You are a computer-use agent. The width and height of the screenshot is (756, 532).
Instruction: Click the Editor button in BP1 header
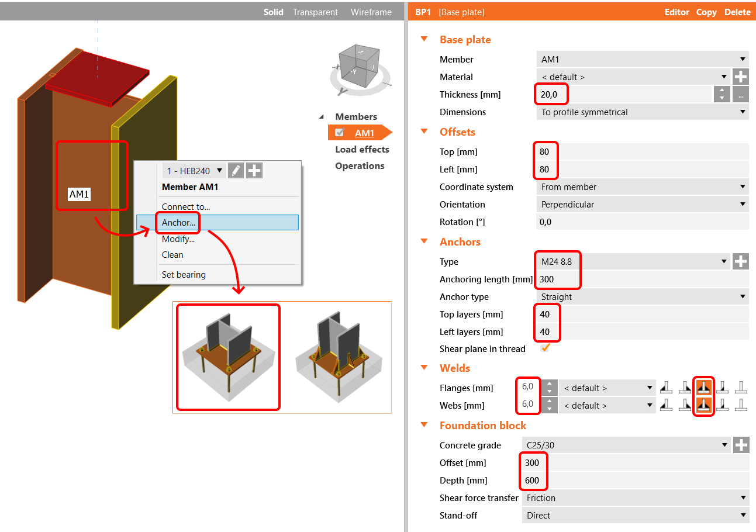676,12
